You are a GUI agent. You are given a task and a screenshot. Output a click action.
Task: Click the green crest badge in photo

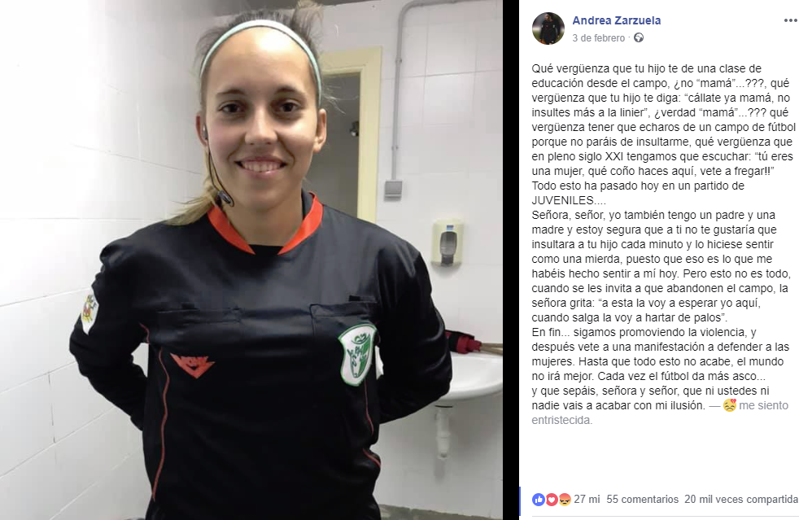(x=357, y=354)
